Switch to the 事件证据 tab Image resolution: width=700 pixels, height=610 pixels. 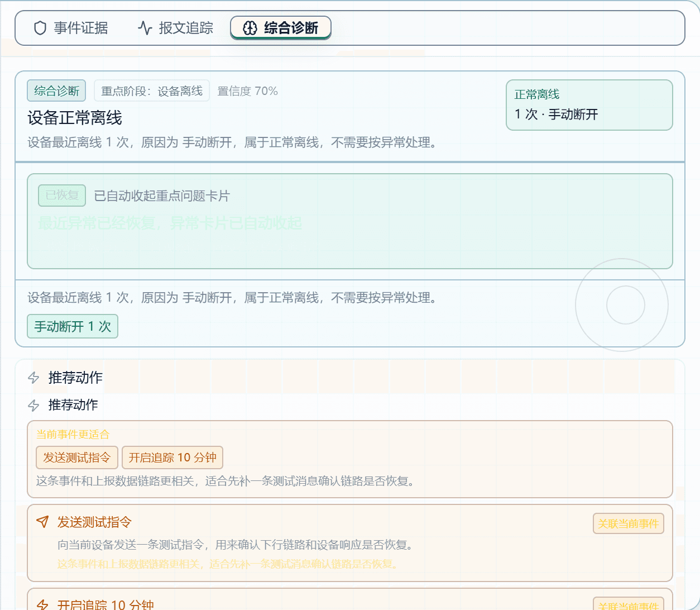tap(71, 28)
